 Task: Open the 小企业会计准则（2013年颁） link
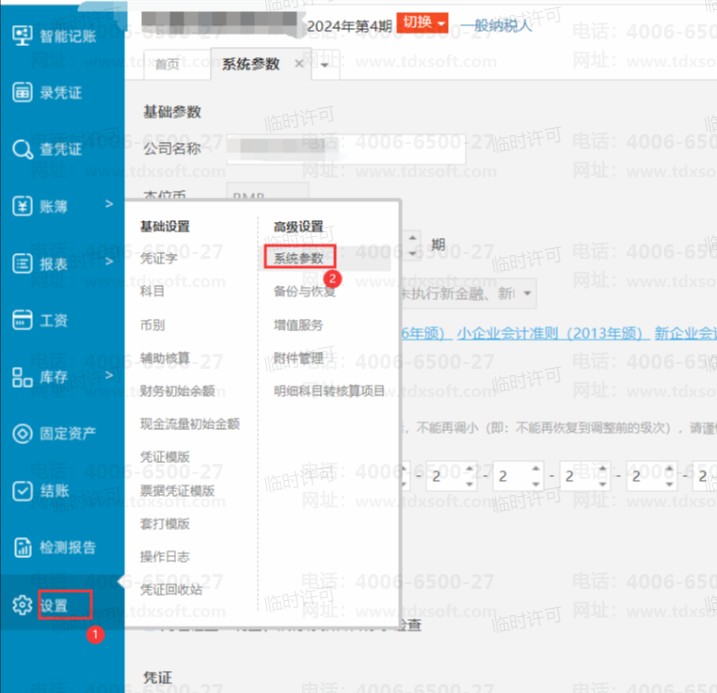tap(549, 333)
